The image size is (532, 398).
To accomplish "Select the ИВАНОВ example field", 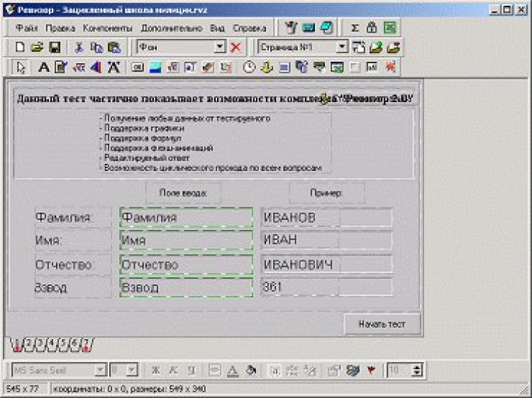I will [x=326, y=217].
